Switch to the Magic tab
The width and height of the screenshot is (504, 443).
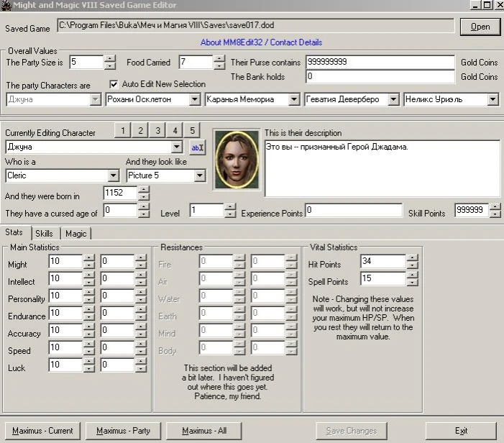click(x=76, y=234)
